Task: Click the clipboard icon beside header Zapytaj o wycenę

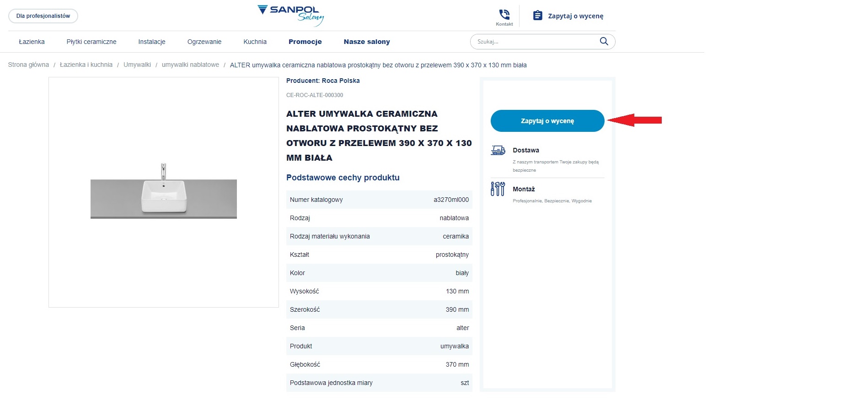Action: (x=538, y=16)
